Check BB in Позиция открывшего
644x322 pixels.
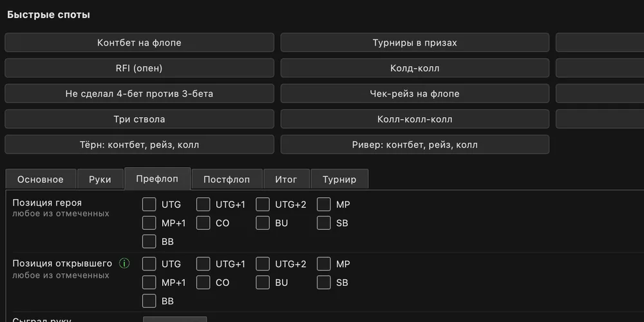tap(149, 301)
